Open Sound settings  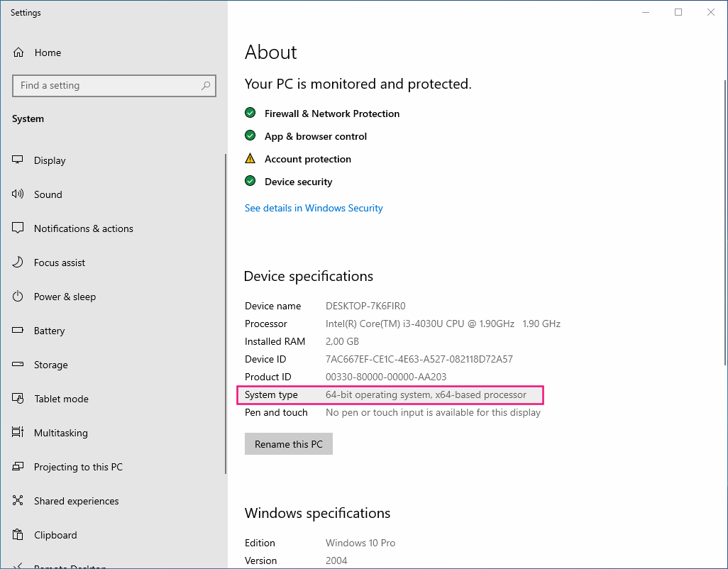click(48, 194)
